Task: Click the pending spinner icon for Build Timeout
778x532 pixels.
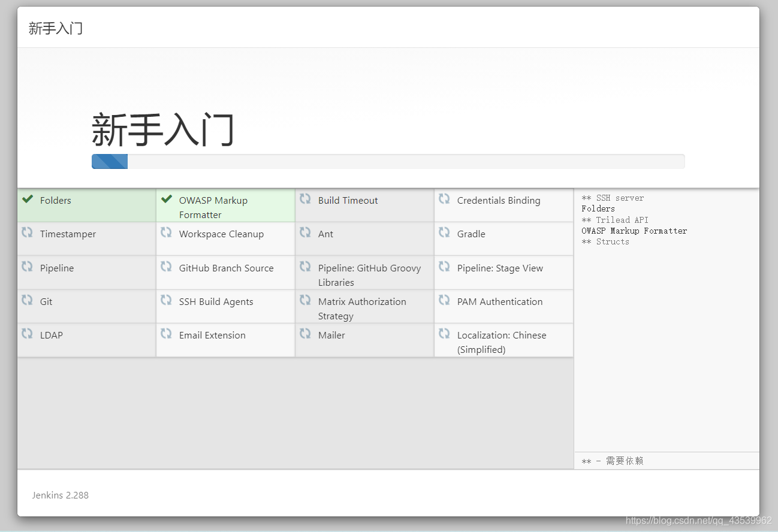Action: click(x=305, y=199)
